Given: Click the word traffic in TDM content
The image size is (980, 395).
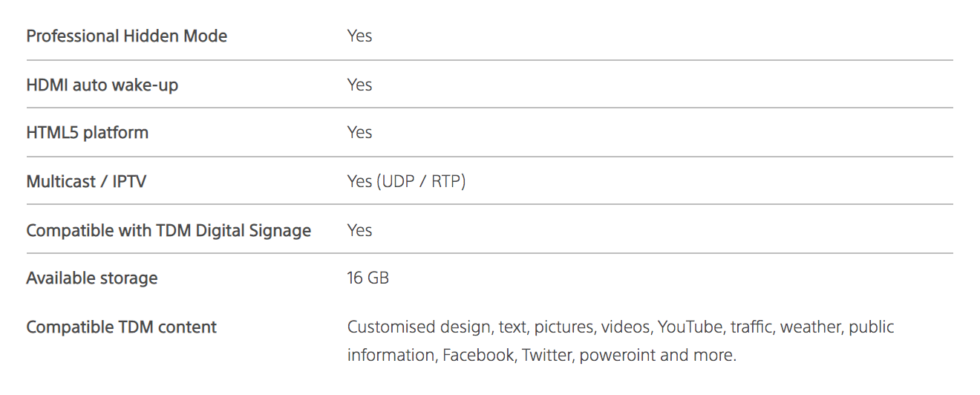Looking at the screenshot, I should (x=751, y=327).
